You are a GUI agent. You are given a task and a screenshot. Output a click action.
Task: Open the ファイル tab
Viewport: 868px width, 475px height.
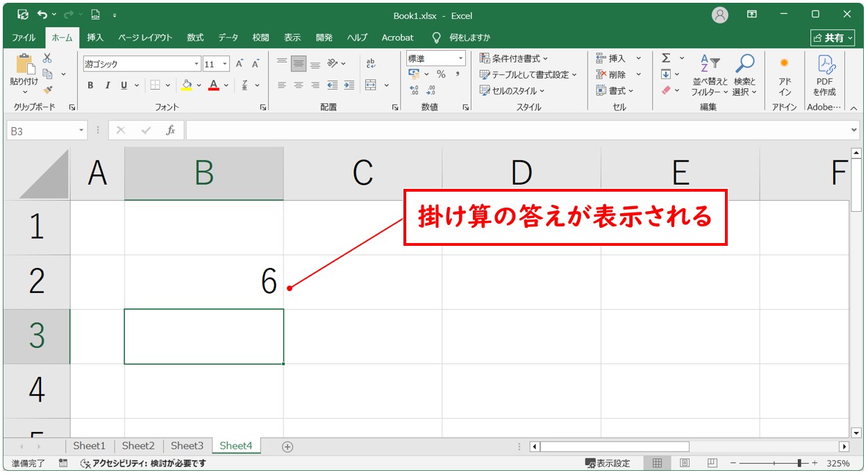(24, 37)
